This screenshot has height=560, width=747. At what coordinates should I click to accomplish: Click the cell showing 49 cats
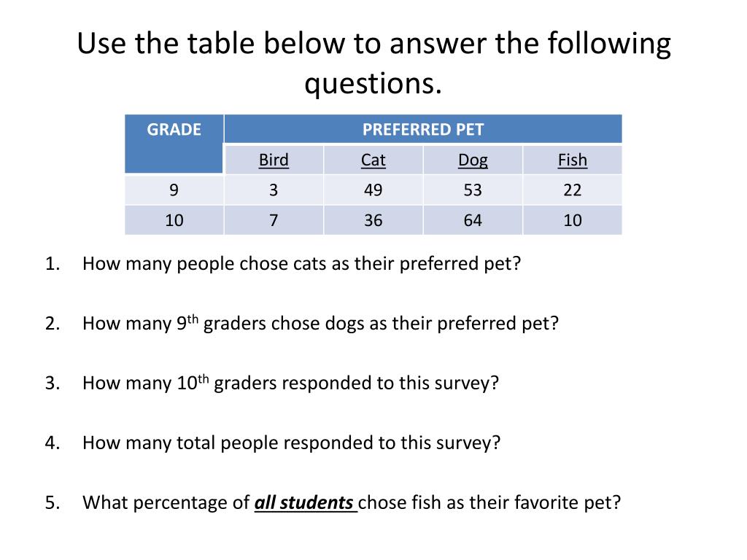click(373, 190)
